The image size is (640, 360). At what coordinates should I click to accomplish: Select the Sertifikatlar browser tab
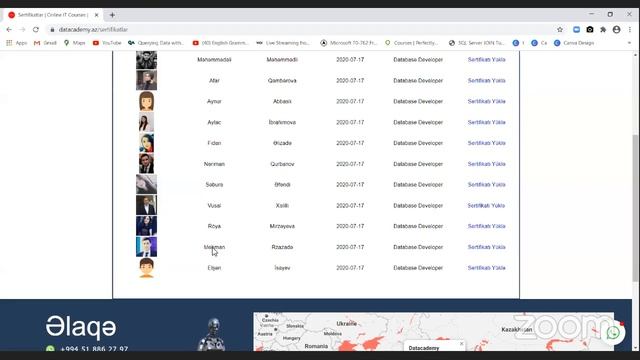tap(53, 15)
